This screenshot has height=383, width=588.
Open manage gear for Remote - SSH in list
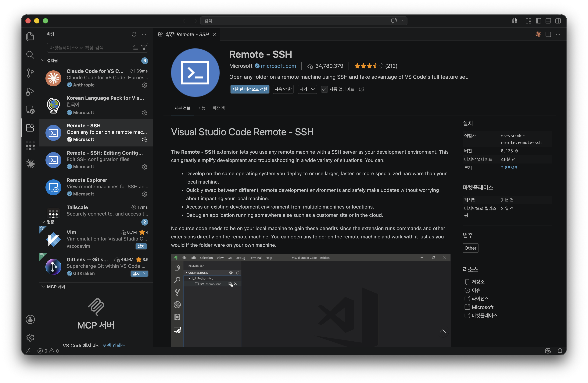point(145,140)
